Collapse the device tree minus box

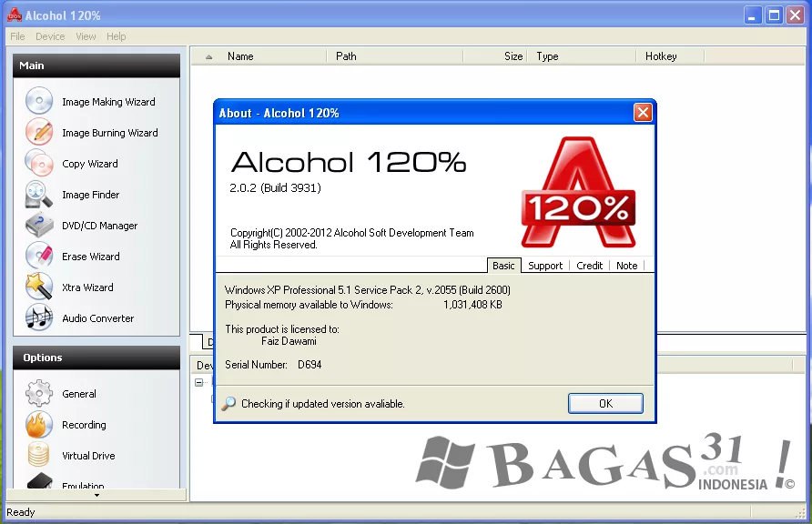[x=198, y=382]
